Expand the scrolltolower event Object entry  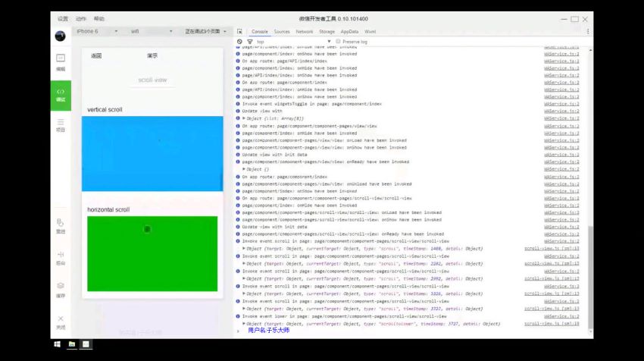(x=244, y=324)
